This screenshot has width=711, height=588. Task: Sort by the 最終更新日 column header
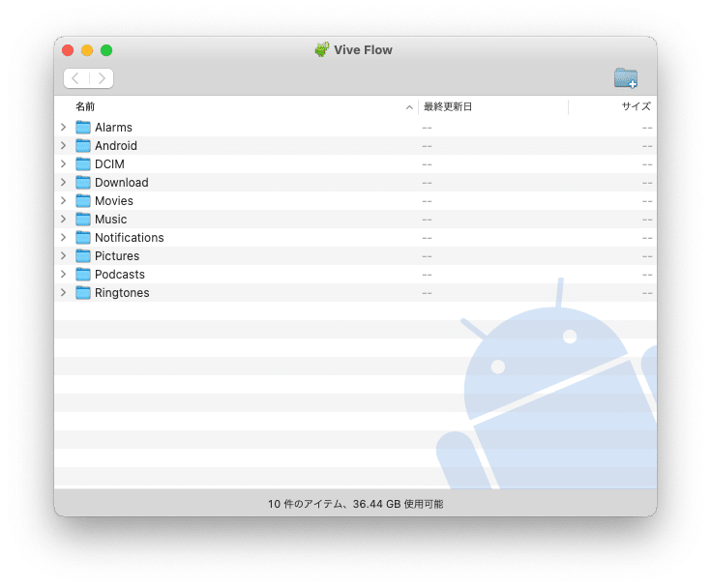448,106
